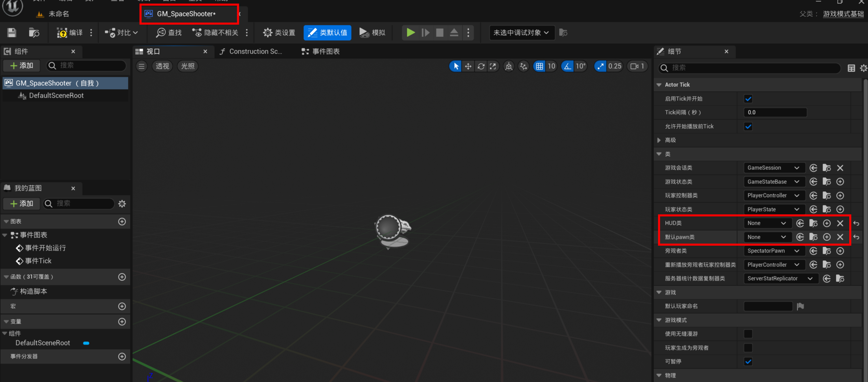Screen dimensions: 868x382
Task: Add a new graph via the 图表 plus icon
Action: [x=122, y=221]
